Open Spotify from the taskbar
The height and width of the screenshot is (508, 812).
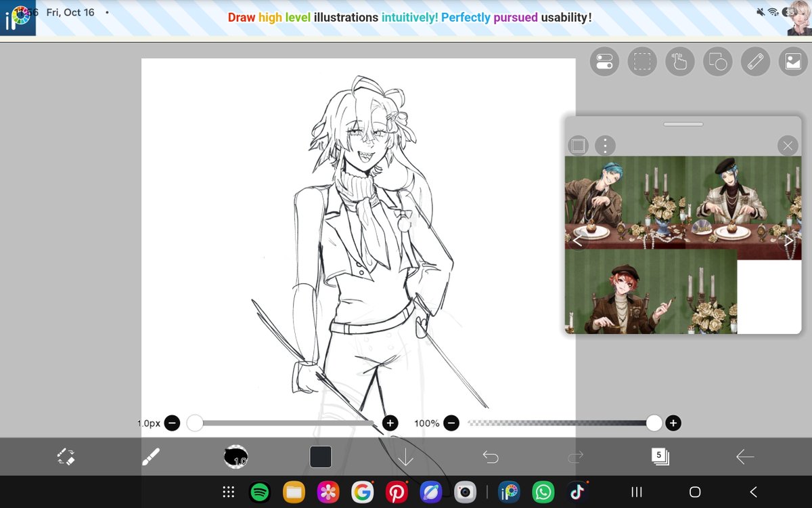click(x=260, y=492)
